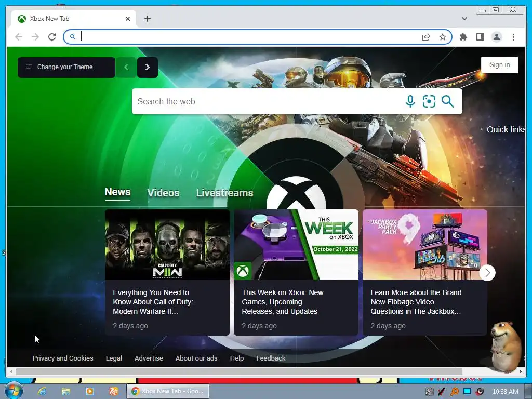
Task: Click the Sign in button
Action: coord(499,65)
